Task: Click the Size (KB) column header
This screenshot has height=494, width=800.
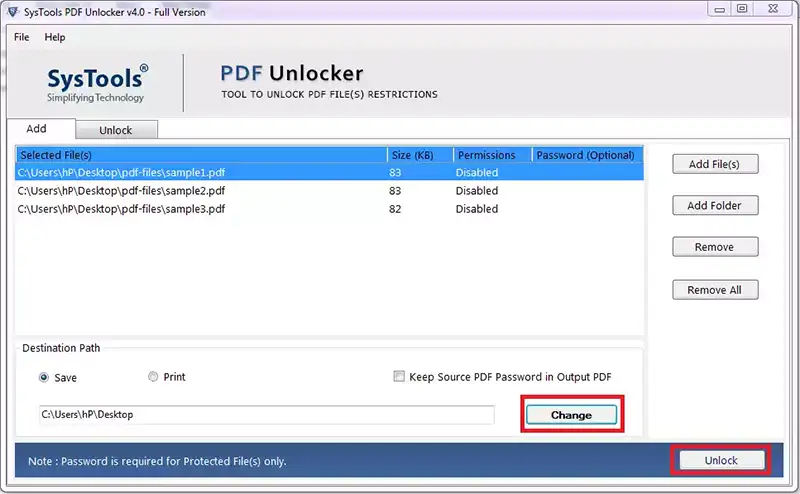Action: (420, 155)
